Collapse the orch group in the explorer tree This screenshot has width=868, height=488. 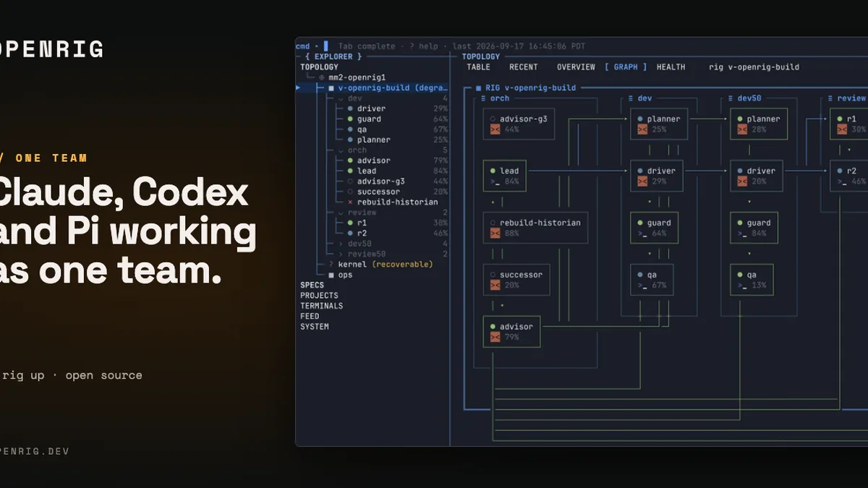pos(341,150)
